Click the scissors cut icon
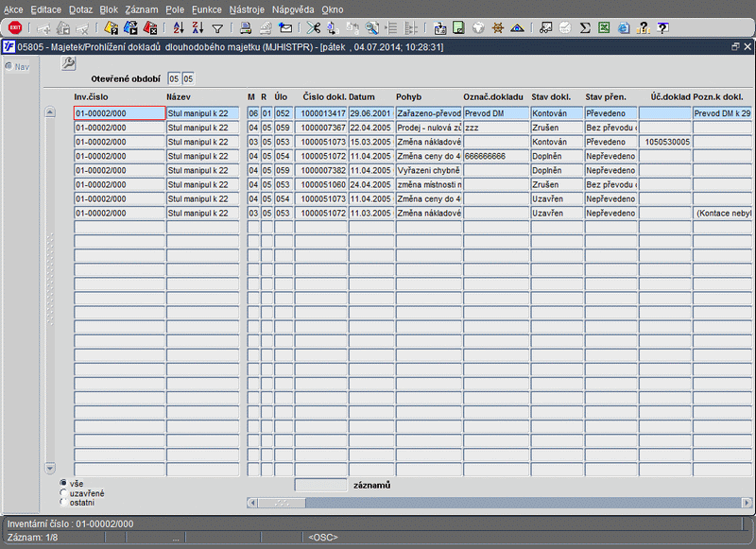 (314, 28)
